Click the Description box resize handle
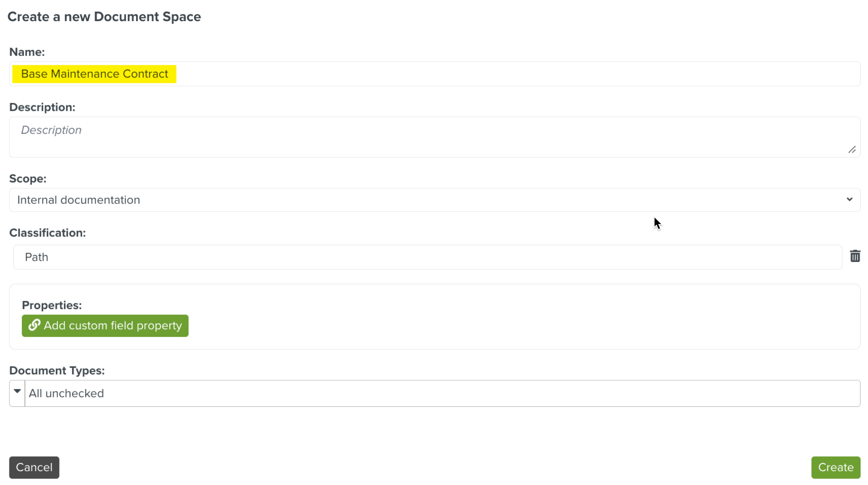 (x=852, y=150)
